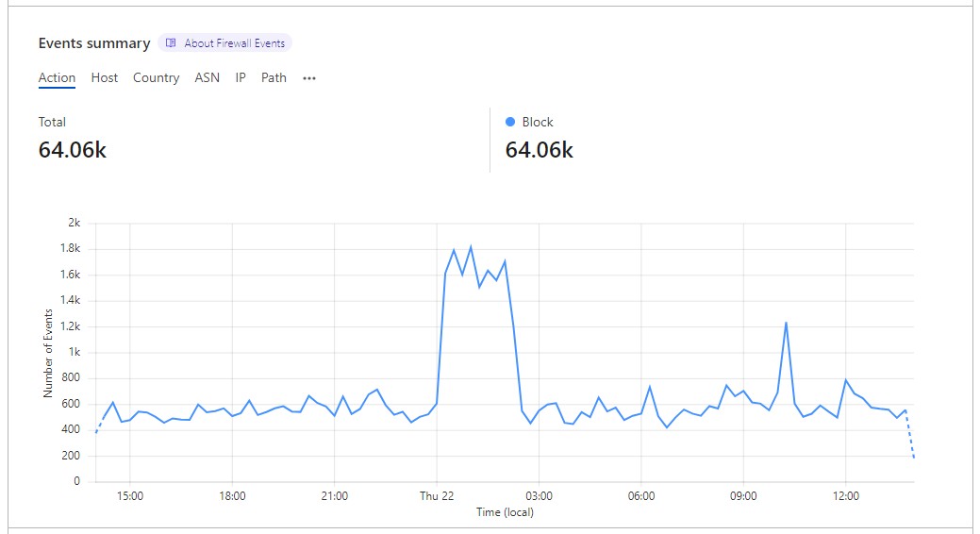Viewport: 980px width, 534px height.
Task: Switch to the Country tab
Action: click(156, 77)
